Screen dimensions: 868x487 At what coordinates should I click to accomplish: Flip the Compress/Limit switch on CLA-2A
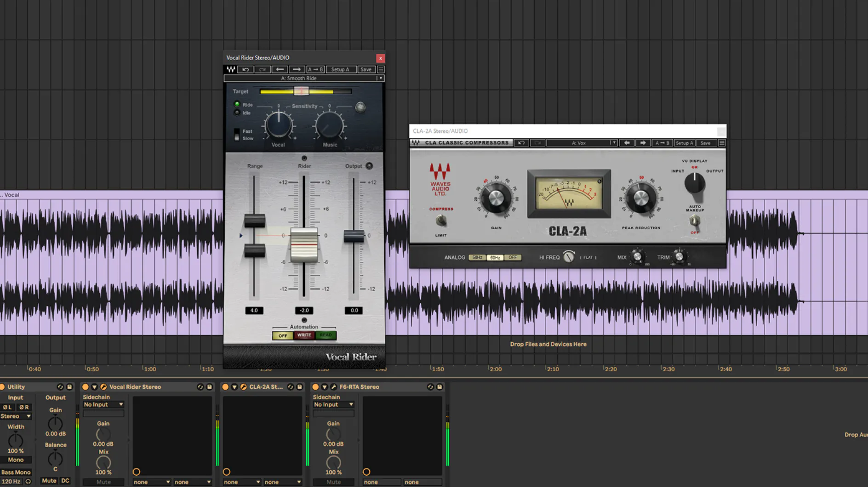tap(441, 221)
